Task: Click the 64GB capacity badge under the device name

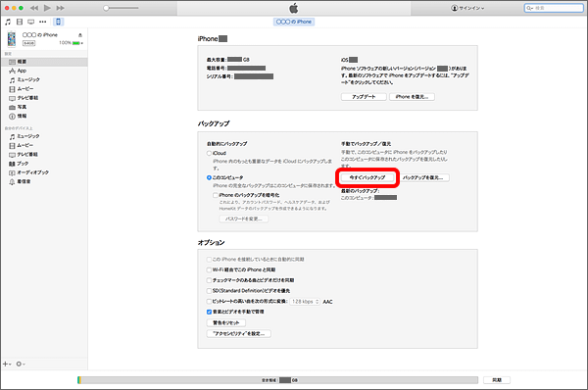Action: tap(28, 43)
